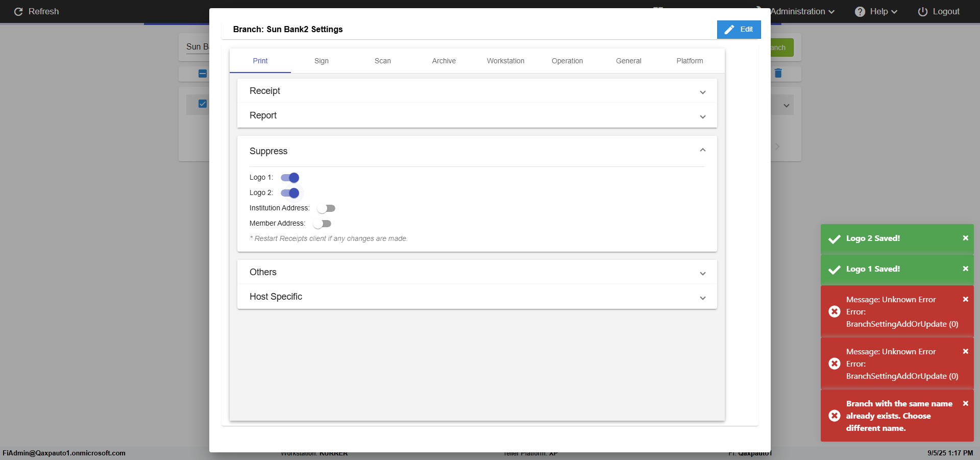980x460 pixels.
Task: Toggle the Logo 2 suppress switch
Action: (290, 193)
